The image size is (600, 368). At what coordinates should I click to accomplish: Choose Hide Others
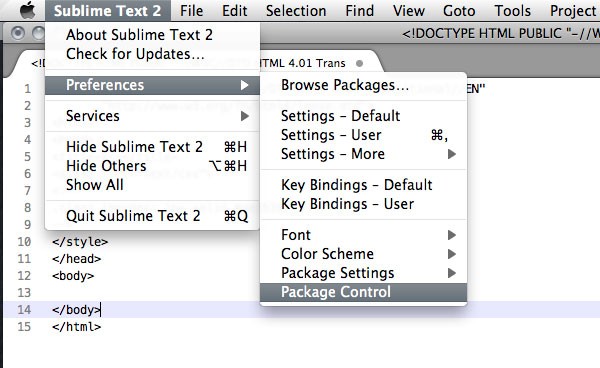pyautogui.click(x=152, y=166)
